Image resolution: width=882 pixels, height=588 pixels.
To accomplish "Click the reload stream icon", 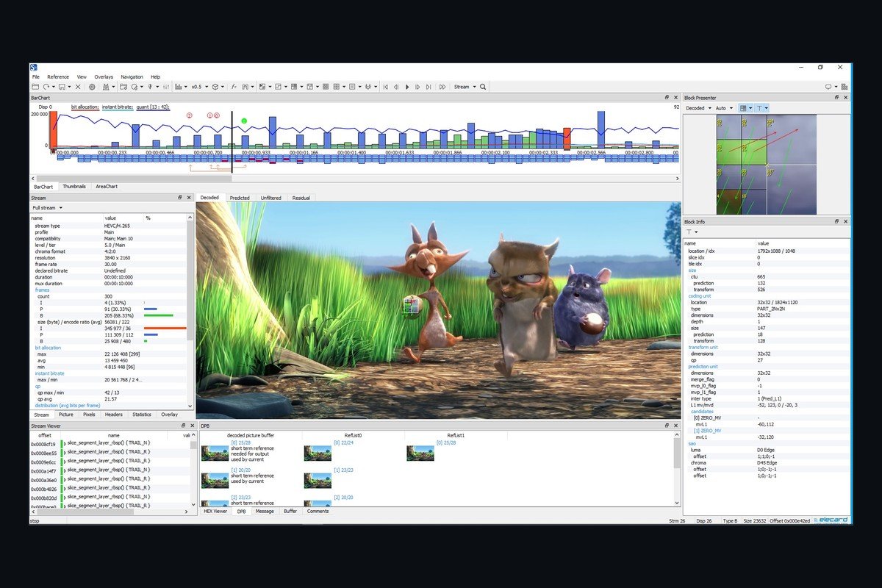I will tap(46, 87).
